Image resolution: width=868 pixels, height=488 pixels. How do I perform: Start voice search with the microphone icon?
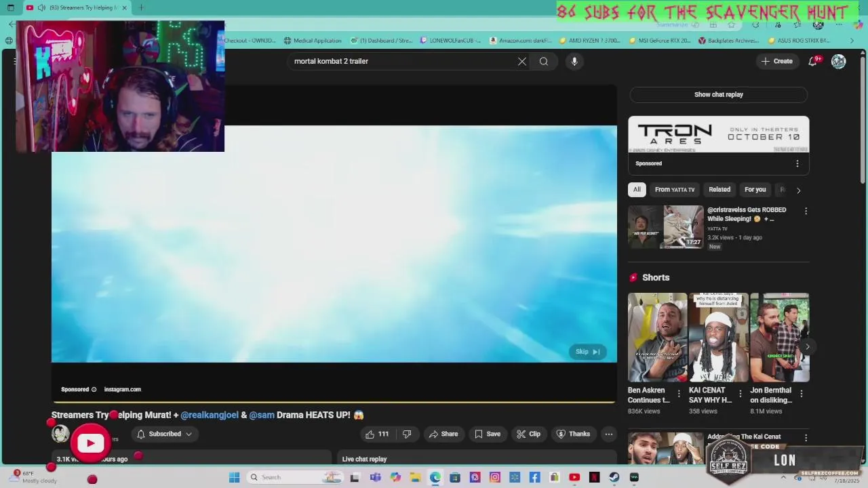click(x=574, y=62)
